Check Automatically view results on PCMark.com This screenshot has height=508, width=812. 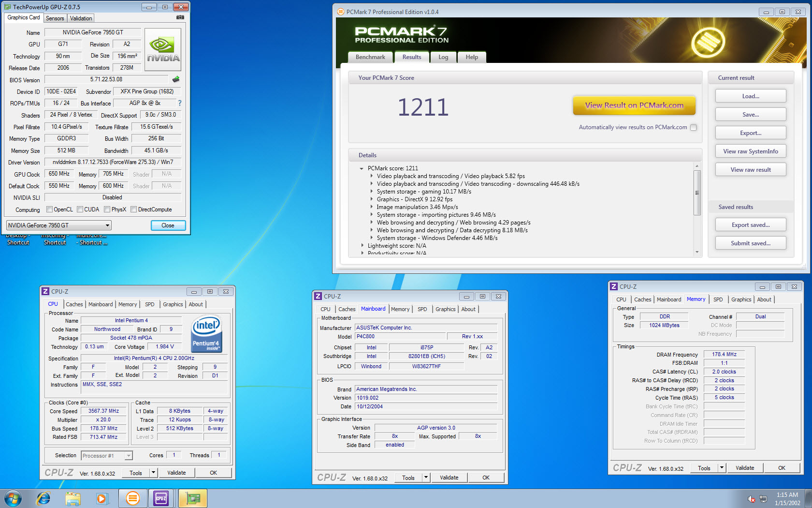[694, 127]
